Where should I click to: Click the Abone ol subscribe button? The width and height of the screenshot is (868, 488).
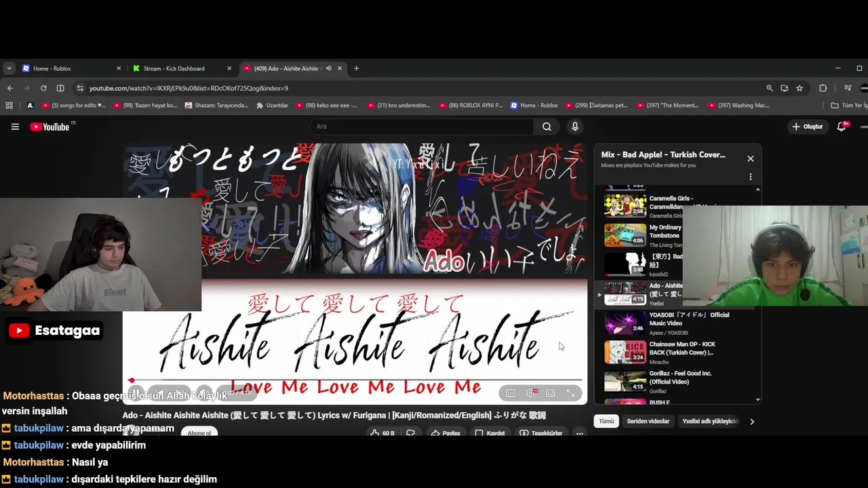tap(199, 433)
